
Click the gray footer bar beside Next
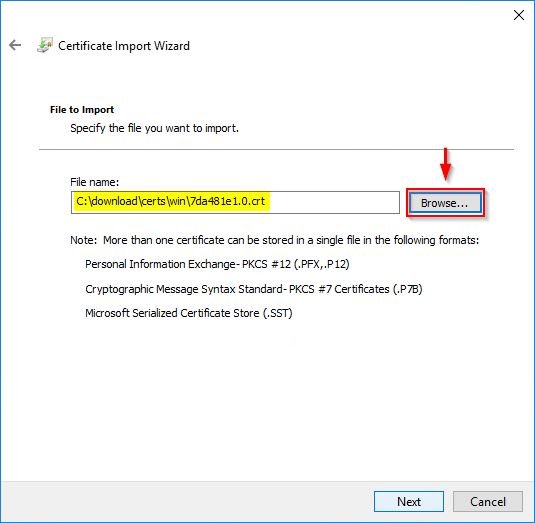pos(188,502)
